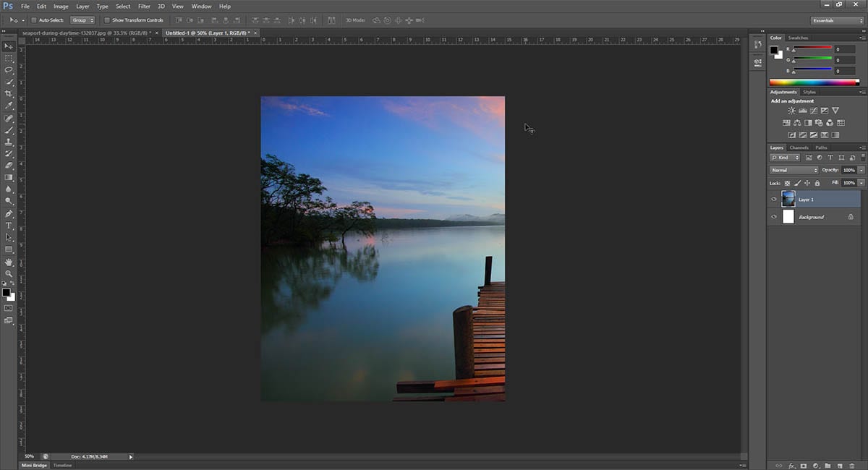868x470 pixels.
Task: Select the Horizontal Type tool
Action: (9, 226)
